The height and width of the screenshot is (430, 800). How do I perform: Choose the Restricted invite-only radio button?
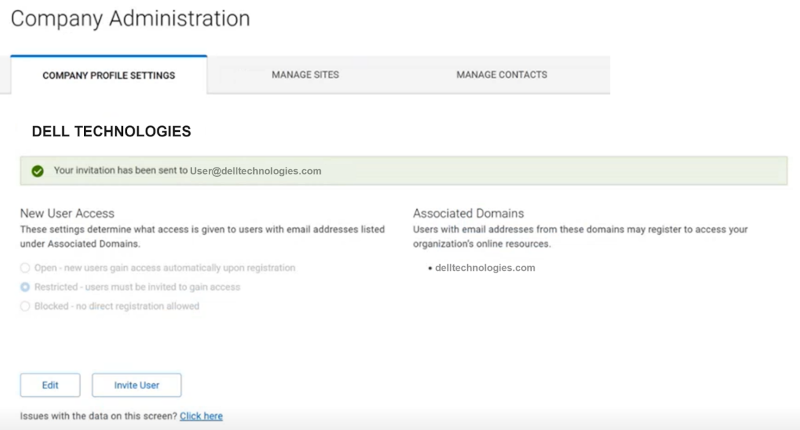coord(26,287)
